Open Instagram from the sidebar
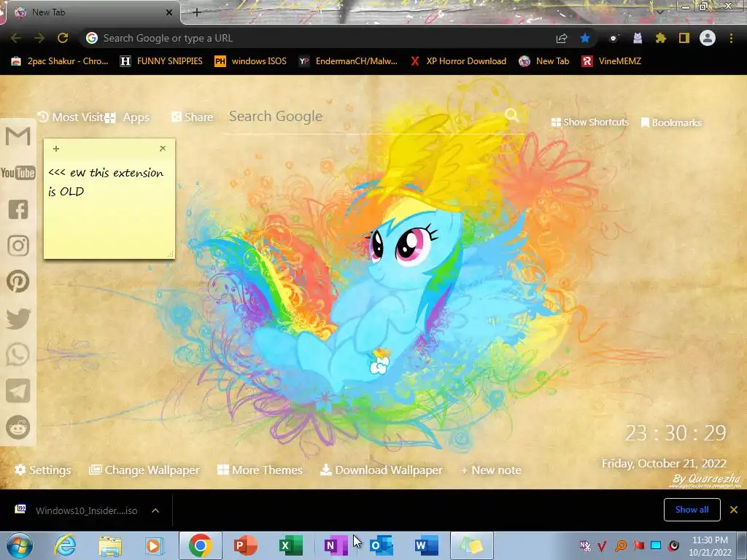The width and height of the screenshot is (747, 560). 18,246
